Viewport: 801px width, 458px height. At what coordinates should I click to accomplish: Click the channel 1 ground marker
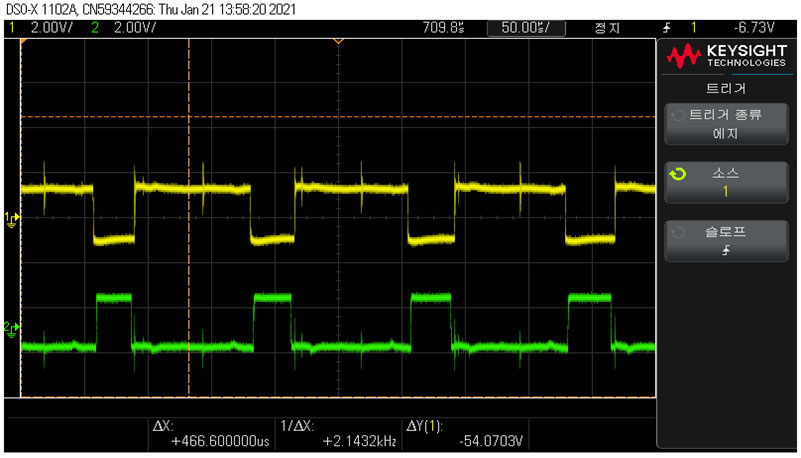click(11, 219)
